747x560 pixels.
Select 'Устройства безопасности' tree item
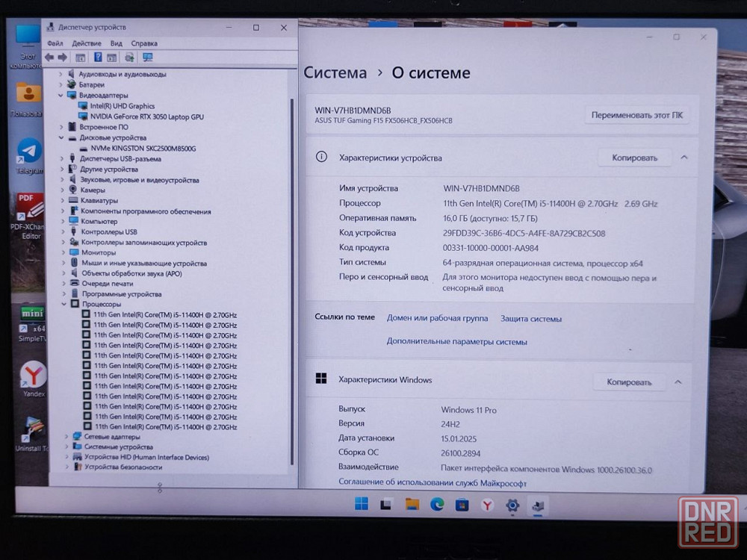click(x=123, y=467)
